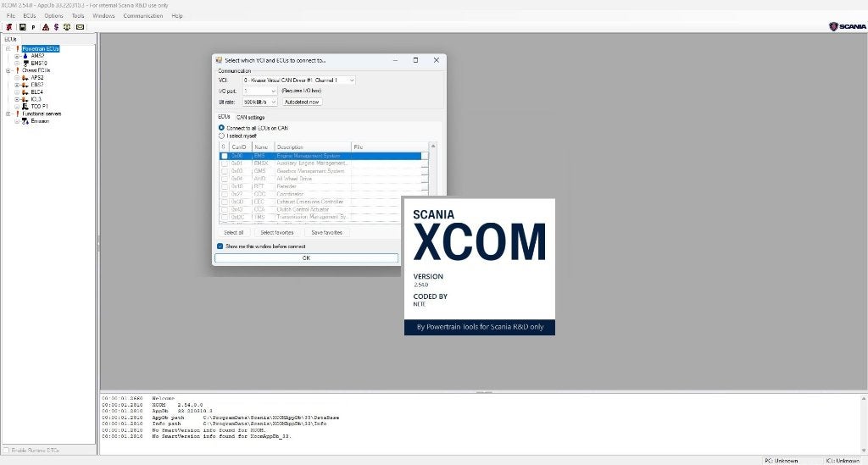Tick the AWD row checkbox
This screenshot has width=868, height=465.
[x=224, y=180]
